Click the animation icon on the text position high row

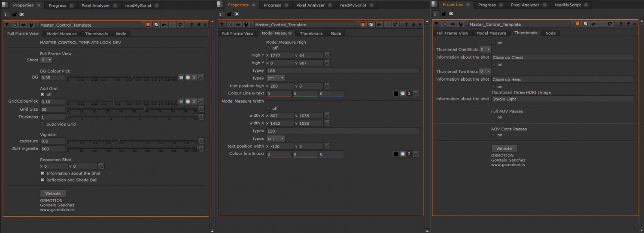(327, 86)
